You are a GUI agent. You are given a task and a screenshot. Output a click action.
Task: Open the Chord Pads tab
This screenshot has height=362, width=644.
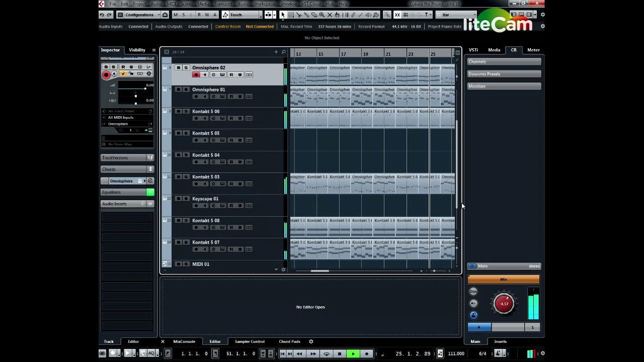tap(289, 341)
